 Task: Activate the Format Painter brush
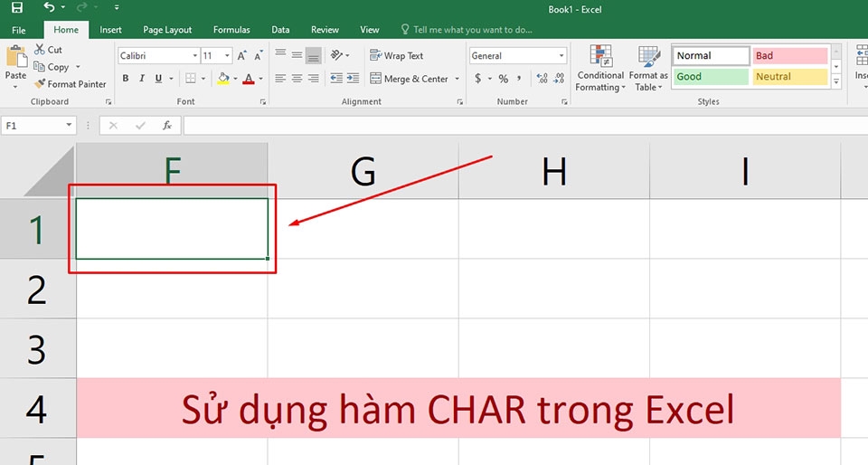pos(40,83)
